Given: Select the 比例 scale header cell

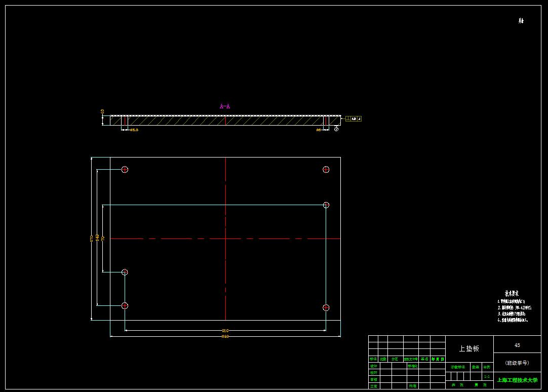Looking at the screenshot, I should [x=487, y=367].
